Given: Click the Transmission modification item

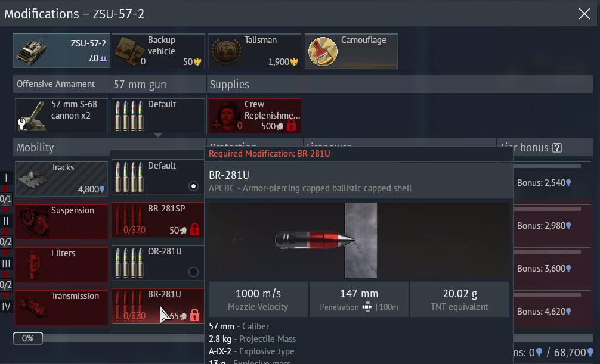Looking at the screenshot, I should coord(61,307).
